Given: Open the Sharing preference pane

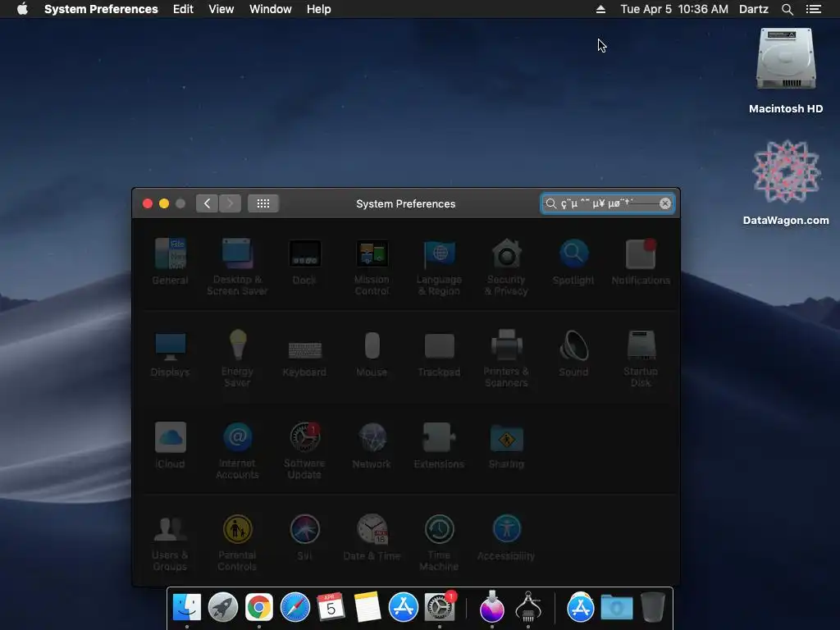Looking at the screenshot, I should (x=506, y=445).
